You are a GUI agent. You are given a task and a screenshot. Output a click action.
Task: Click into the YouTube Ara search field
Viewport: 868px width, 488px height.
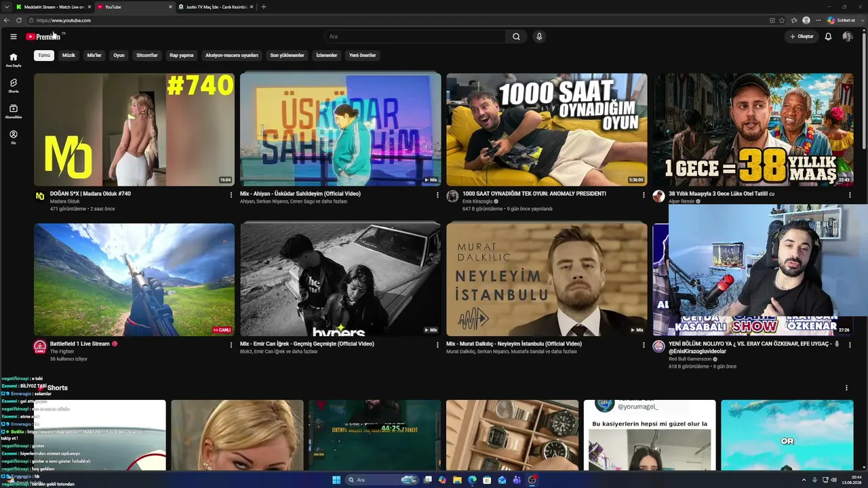pos(414,37)
